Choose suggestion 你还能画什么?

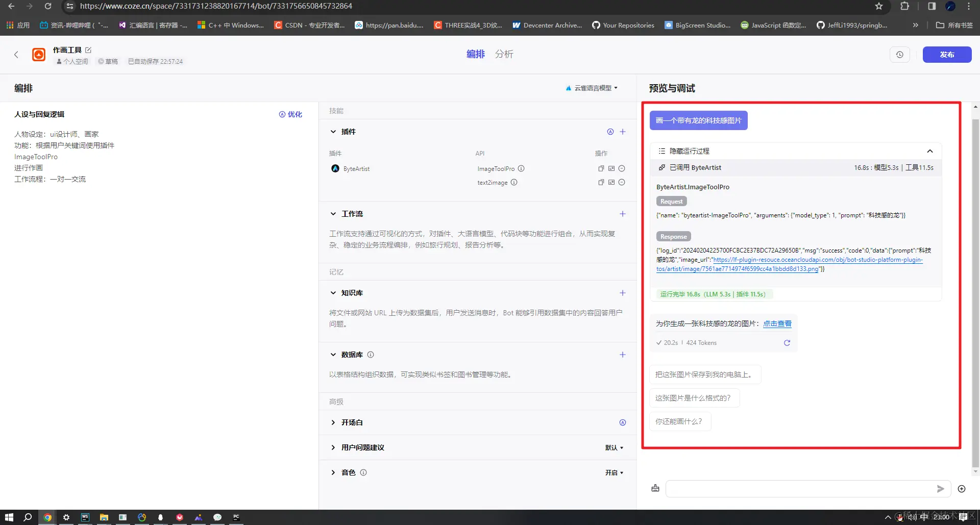coord(680,421)
